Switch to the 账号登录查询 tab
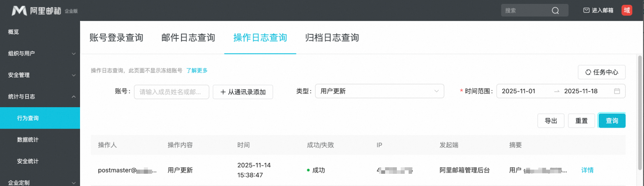This screenshot has width=644, height=186. pos(116,38)
